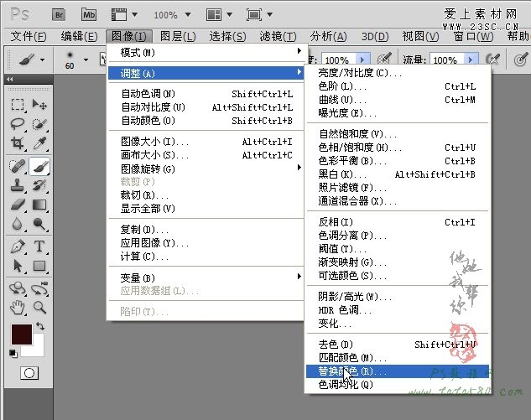Swap foreground and background colors
Image resolution: width=531 pixels, height=420 pixels.
pyautogui.click(x=40, y=325)
